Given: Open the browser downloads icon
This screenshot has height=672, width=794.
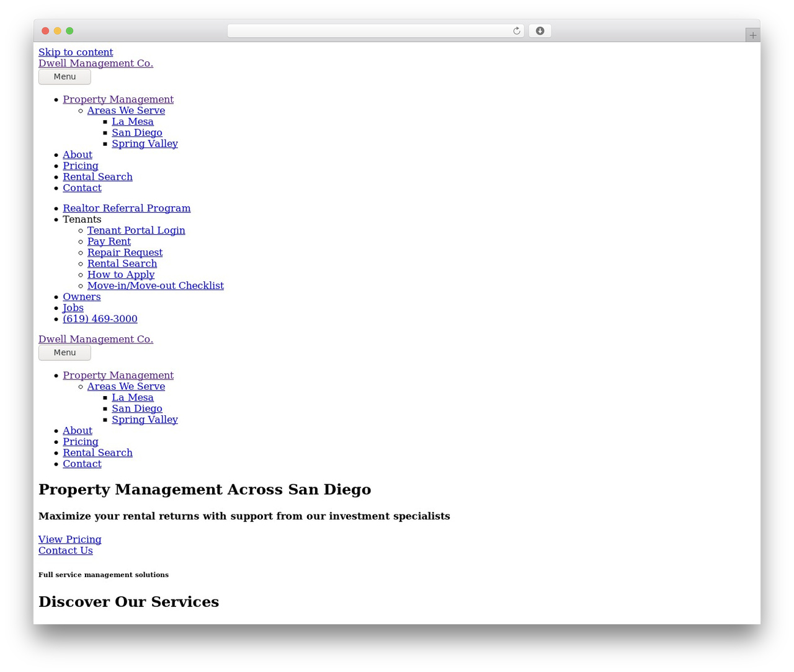Looking at the screenshot, I should pos(540,31).
